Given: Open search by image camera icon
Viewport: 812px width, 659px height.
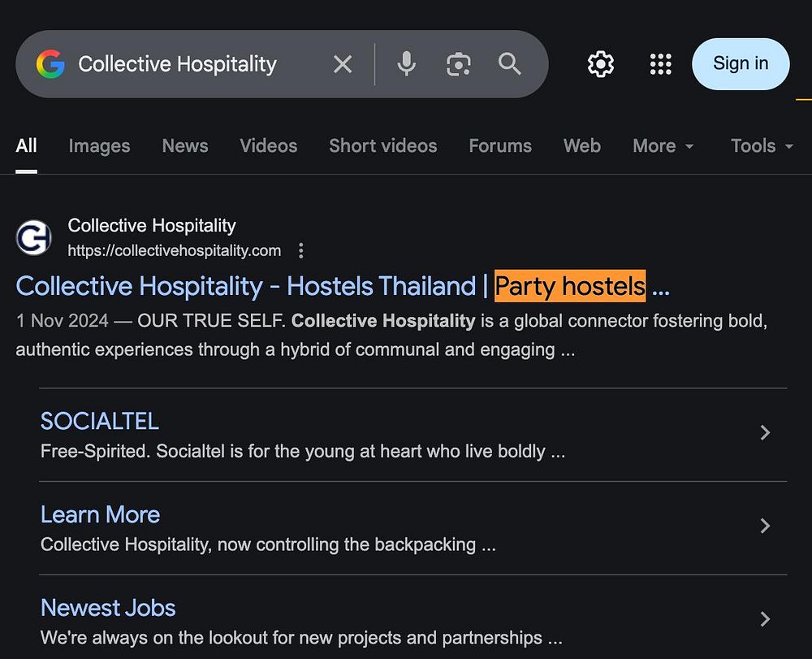Looking at the screenshot, I should click(x=458, y=64).
